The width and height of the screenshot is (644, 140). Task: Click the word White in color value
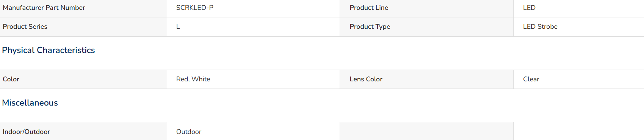tap(201, 79)
